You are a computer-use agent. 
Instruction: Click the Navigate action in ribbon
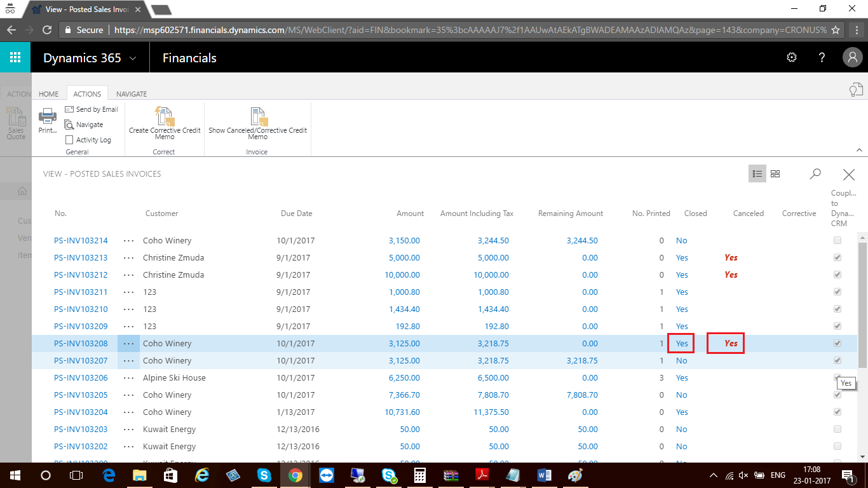84,125
